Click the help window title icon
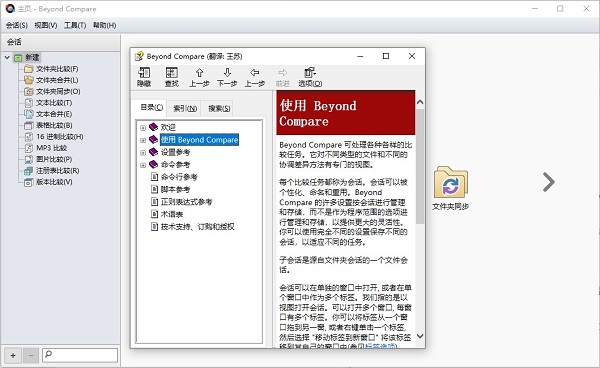600x368 pixels. (x=139, y=56)
